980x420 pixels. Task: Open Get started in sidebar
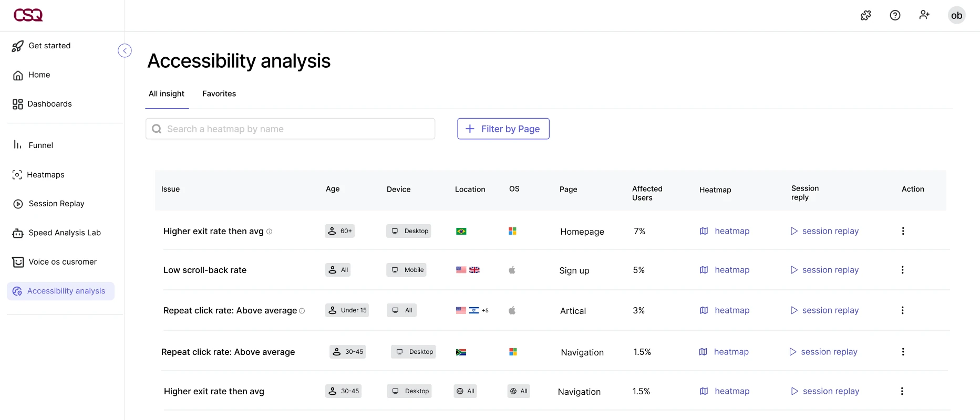pyautogui.click(x=42, y=46)
